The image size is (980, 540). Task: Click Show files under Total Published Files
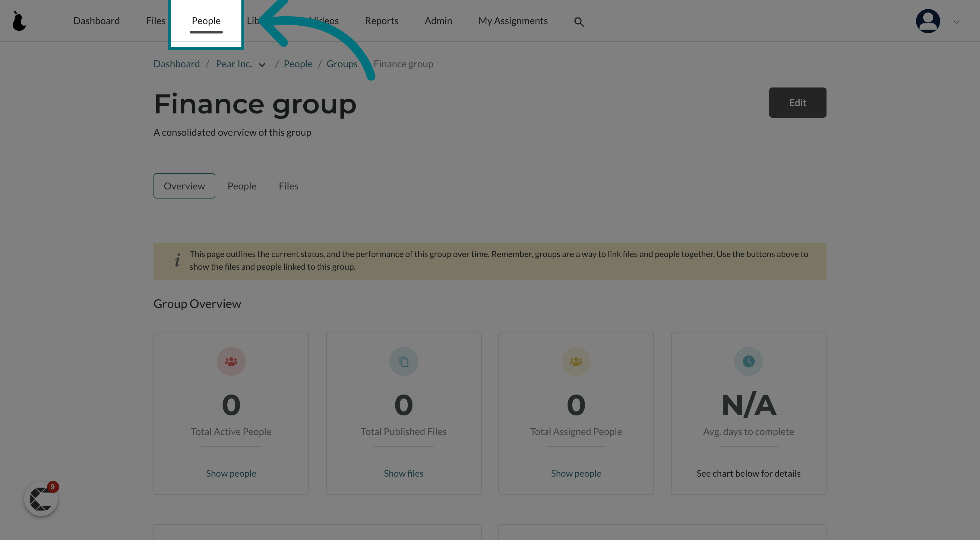[x=403, y=473]
